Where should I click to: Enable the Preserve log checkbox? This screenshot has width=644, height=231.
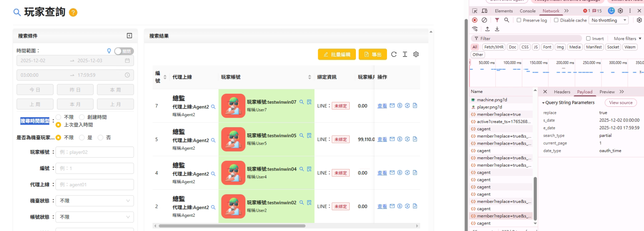click(519, 20)
